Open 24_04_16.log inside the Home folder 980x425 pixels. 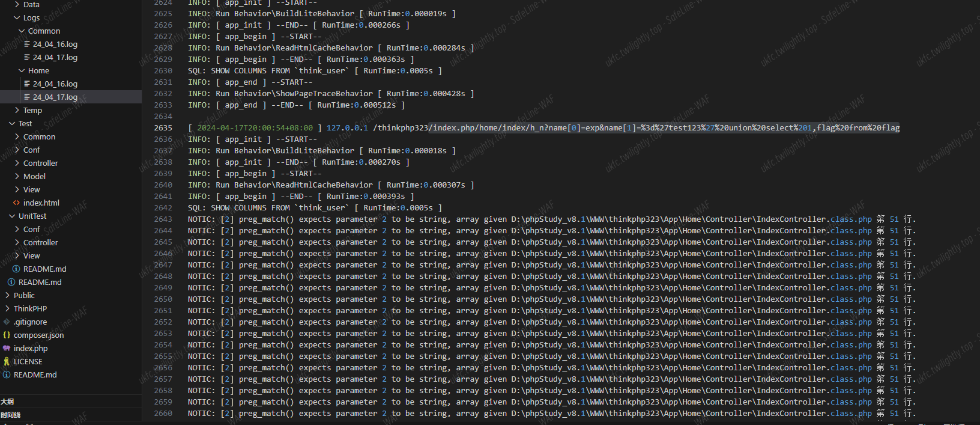[55, 84]
